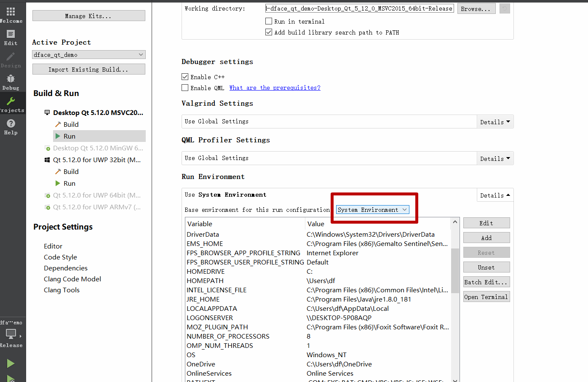Select Run under Qt 5.12.0 for UWP 32bit
588x382 pixels.
pyautogui.click(x=69, y=184)
